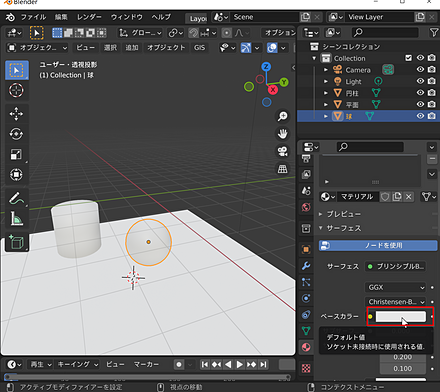The height and width of the screenshot is (392, 440).
Task: Select the Scale tool
Action: (16, 154)
